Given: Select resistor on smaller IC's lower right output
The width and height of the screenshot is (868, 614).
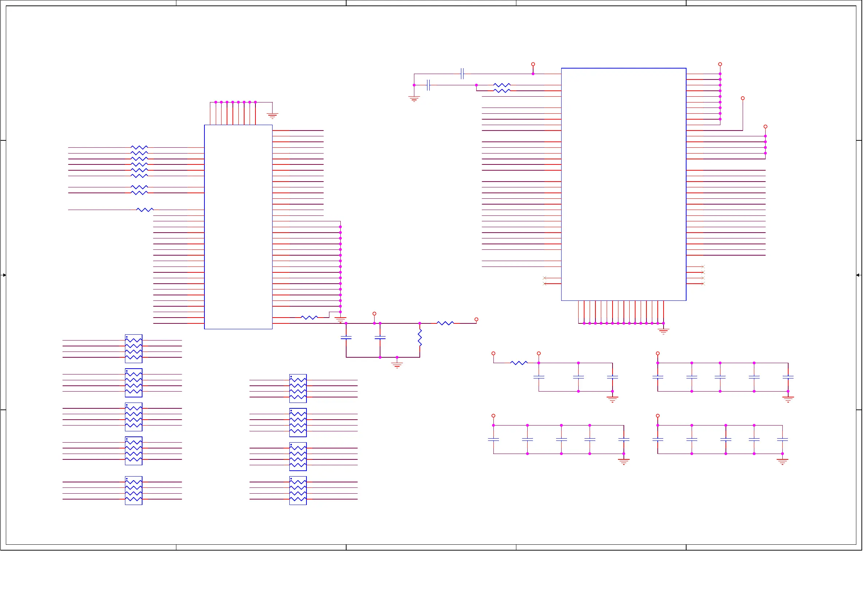Looking at the screenshot, I should point(309,318).
